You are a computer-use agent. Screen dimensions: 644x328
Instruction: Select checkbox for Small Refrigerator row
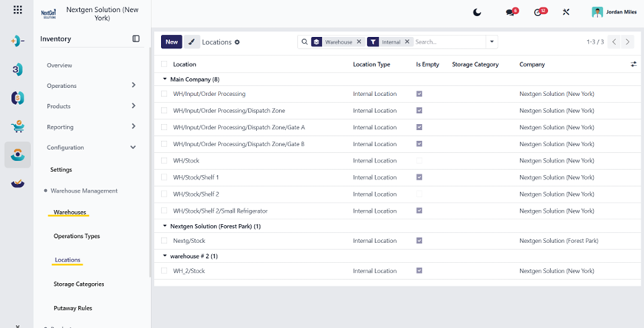(x=164, y=211)
